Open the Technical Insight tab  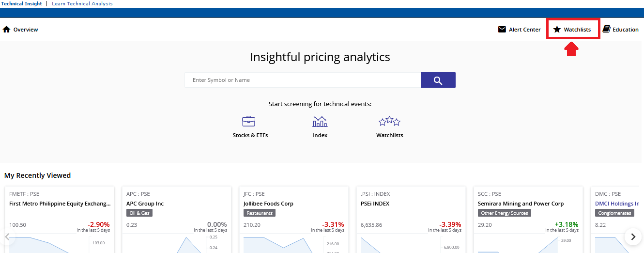click(21, 3)
